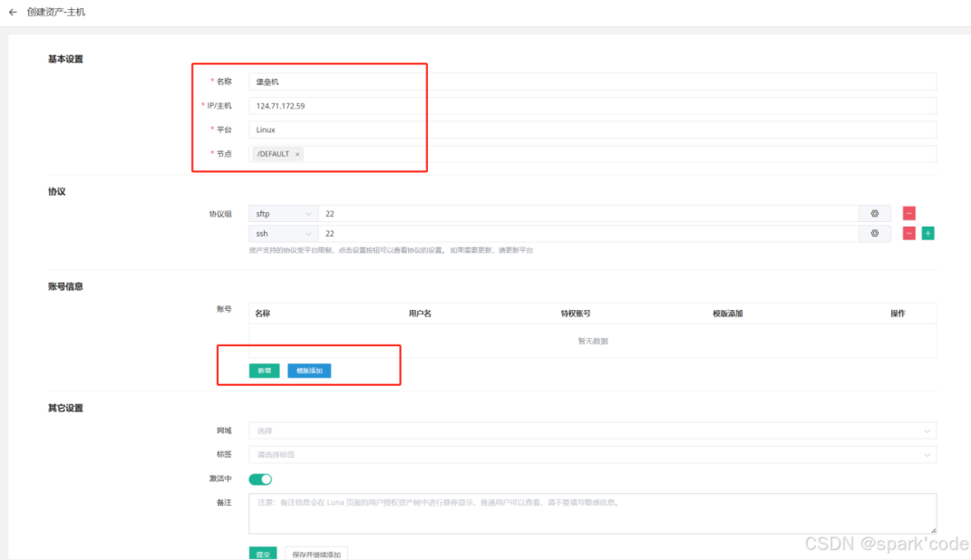Focus the 名称 input field
This screenshot has width=971, height=560.
[x=593, y=82]
